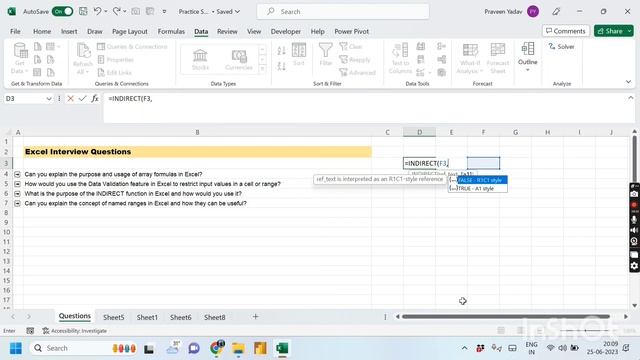This screenshot has width=640, height=360.
Task: Switch to the Review tab
Action: pos(227,31)
